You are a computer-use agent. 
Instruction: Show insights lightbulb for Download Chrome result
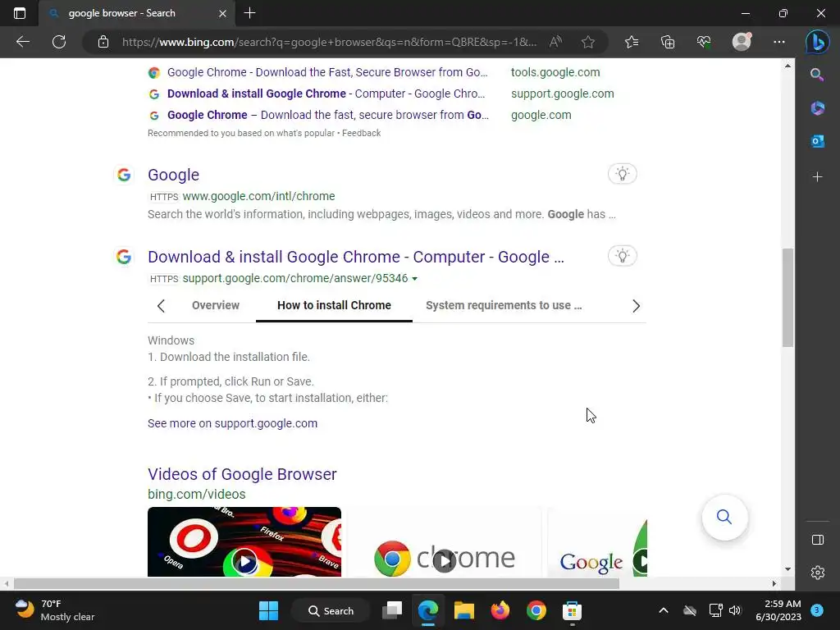(x=622, y=256)
